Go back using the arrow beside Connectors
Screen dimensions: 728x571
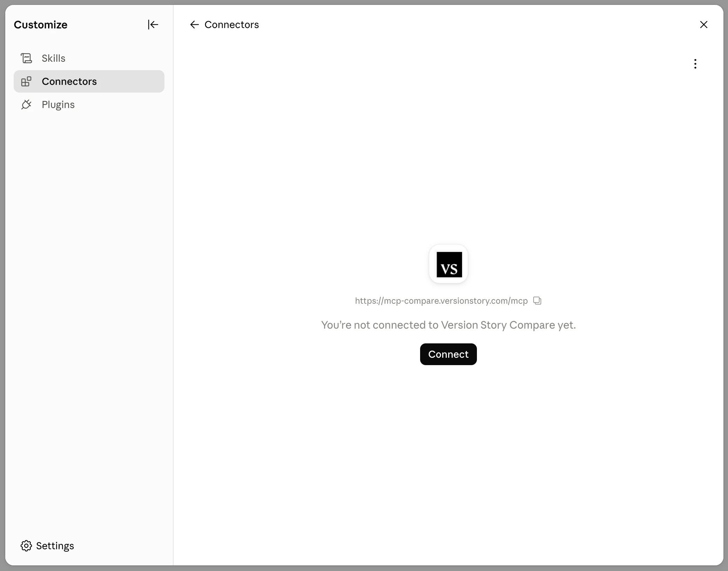pyautogui.click(x=194, y=25)
